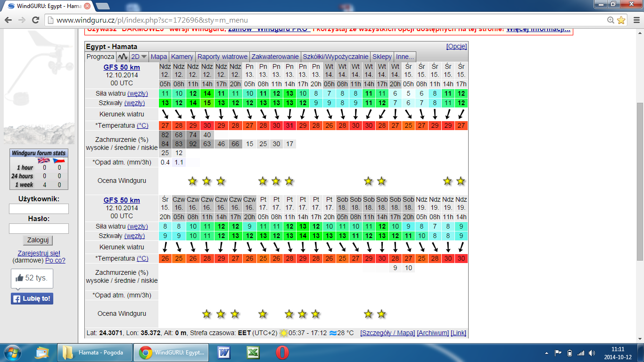The image size is (644, 362).
Task: Click the second GFS 50 km link
Action: 122,200
